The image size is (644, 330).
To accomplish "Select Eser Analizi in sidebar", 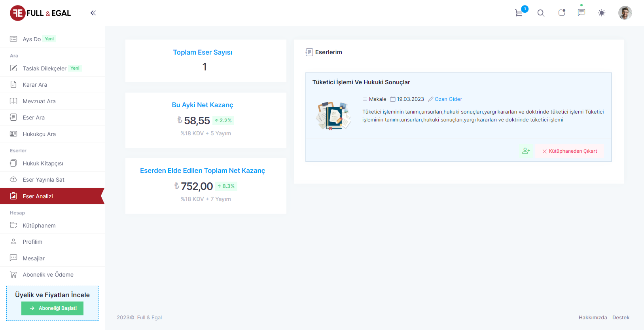I will click(38, 196).
